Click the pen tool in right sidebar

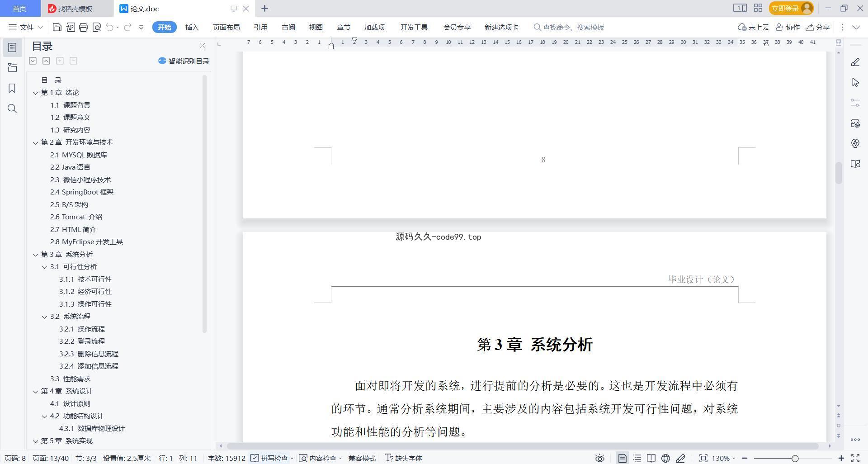point(855,62)
